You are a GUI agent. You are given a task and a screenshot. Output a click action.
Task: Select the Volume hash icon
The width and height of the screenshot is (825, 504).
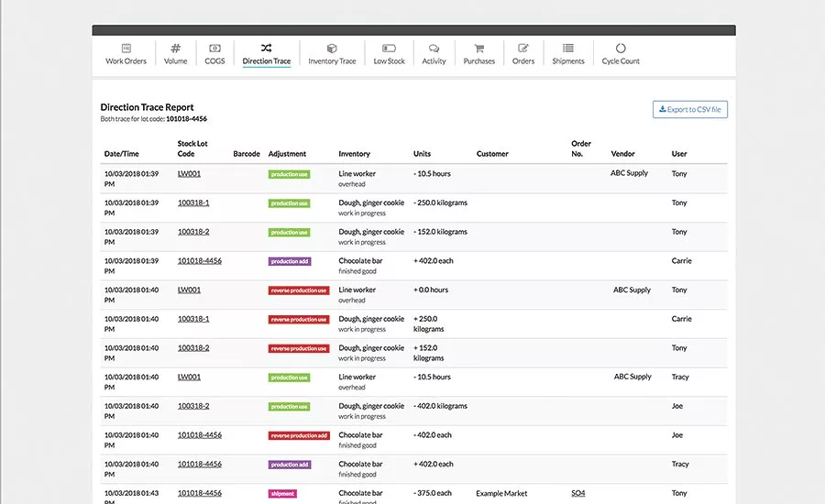pos(176,49)
